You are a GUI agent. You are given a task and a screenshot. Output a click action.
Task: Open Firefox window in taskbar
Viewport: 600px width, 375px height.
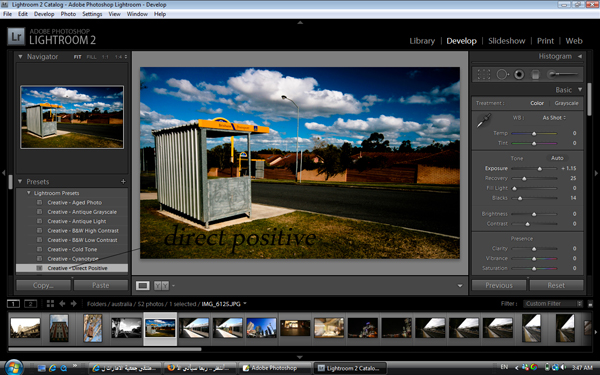tap(200, 368)
